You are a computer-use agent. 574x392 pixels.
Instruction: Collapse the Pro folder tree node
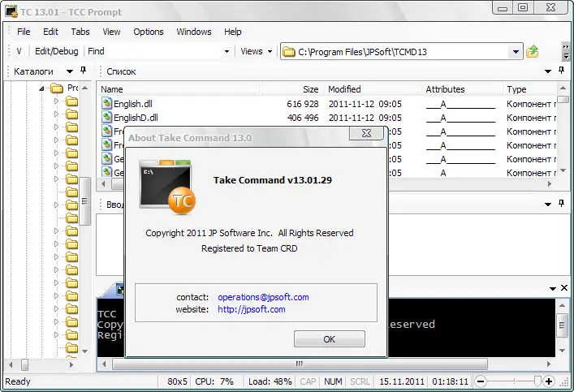pyautogui.click(x=41, y=88)
